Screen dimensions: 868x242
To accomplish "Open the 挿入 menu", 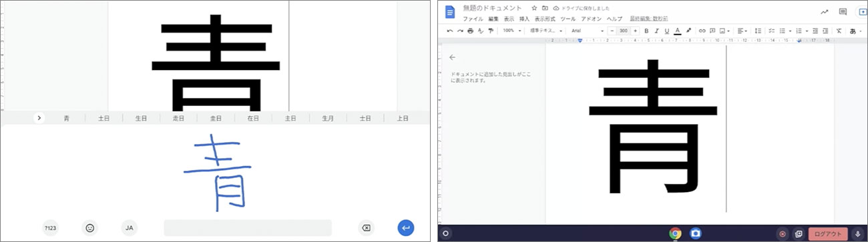I will pos(524,19).
